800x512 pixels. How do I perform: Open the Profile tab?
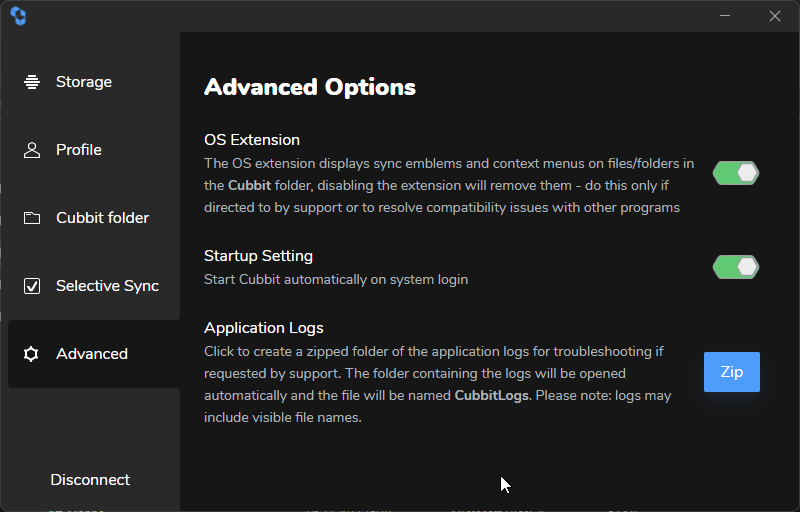coord(94,150)
